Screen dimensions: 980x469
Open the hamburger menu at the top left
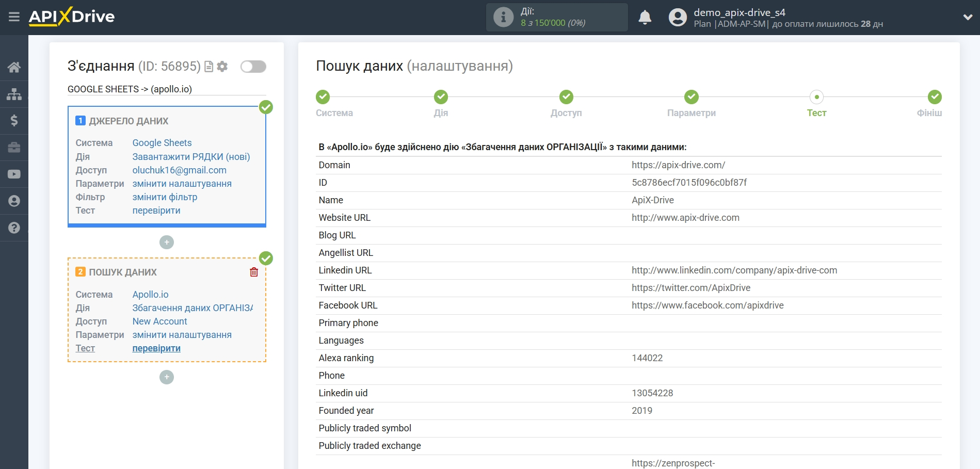coord(14,17)
